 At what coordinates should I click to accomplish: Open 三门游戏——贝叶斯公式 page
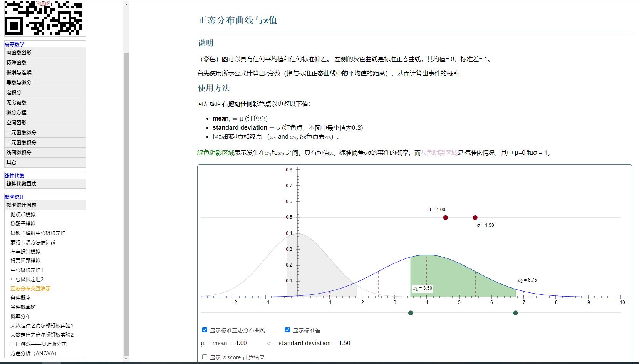[x=39, y=344]
